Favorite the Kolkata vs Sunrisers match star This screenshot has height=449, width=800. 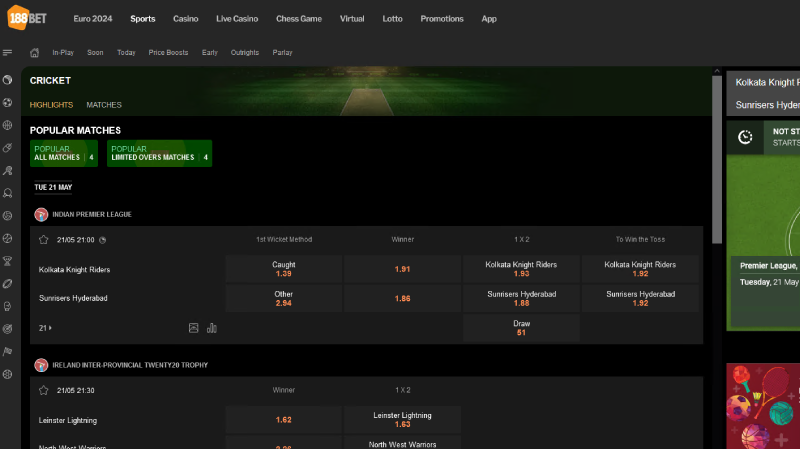pos(43,240)
